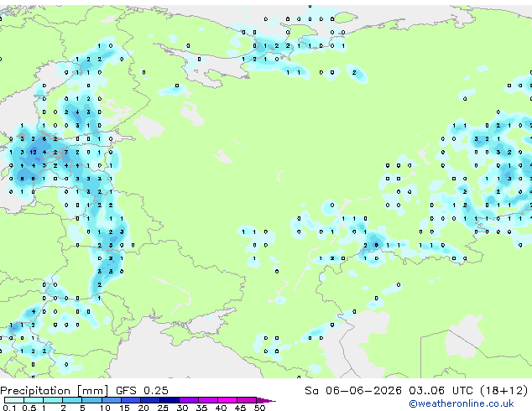Screen dimensions: 532x411
Task: Click the legend tick label "35"
Action: [201, 408]
